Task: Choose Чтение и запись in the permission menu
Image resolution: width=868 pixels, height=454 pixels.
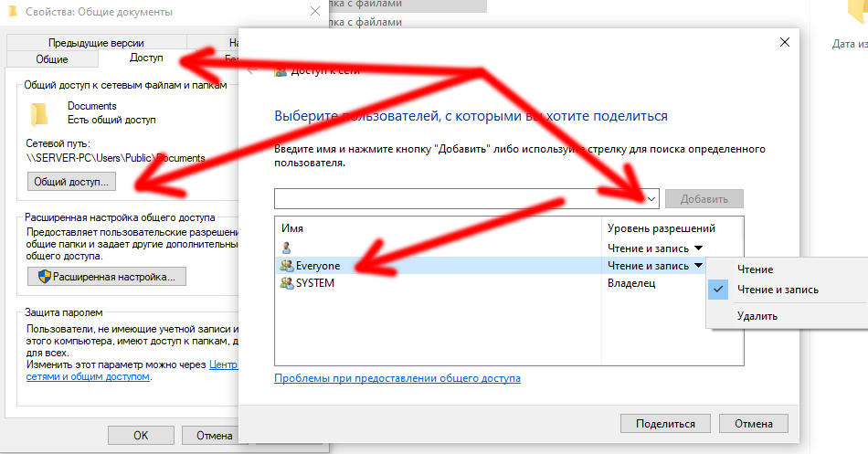Action: pos(778,290)
